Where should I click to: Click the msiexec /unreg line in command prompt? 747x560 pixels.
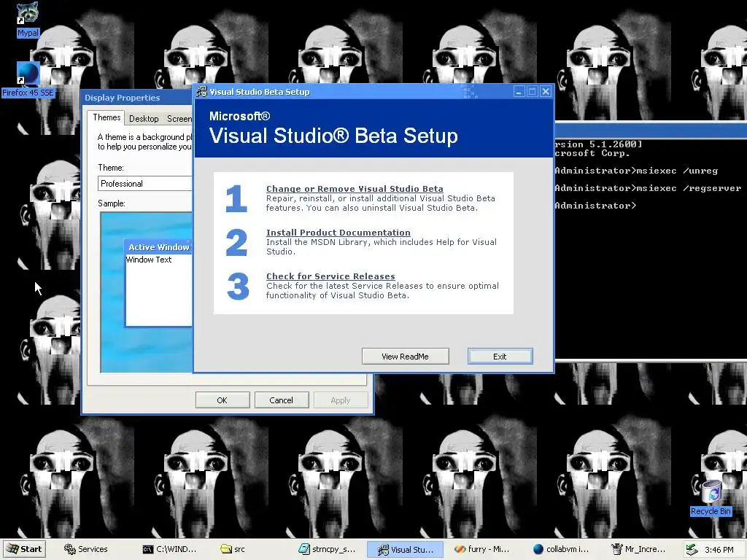click(636, 171)
